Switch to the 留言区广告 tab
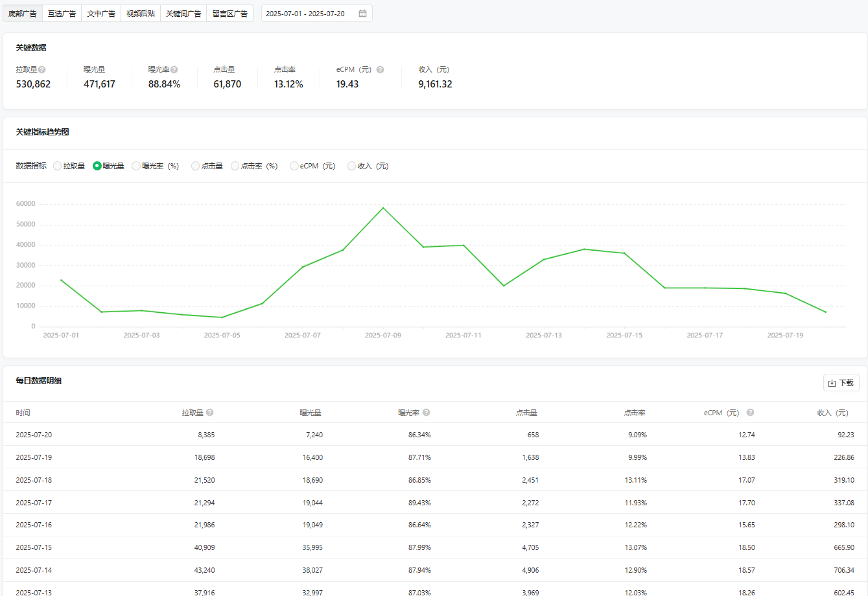 click(230, 14)
